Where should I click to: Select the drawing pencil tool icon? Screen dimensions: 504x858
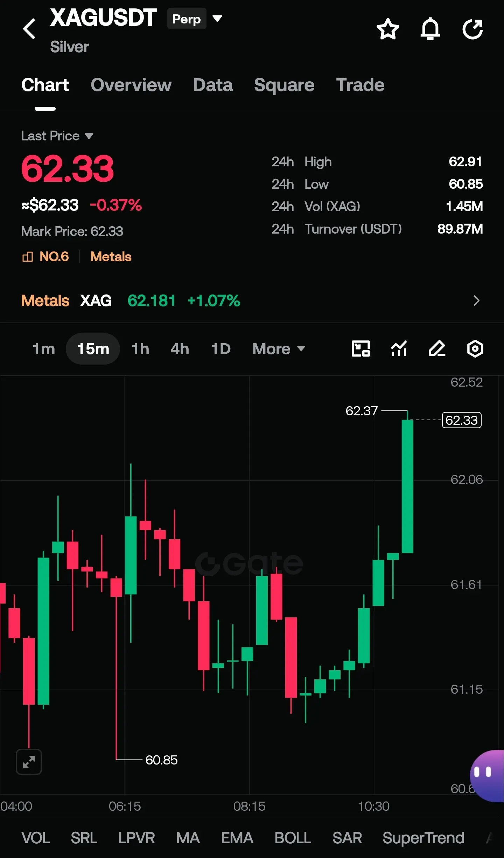437,349
